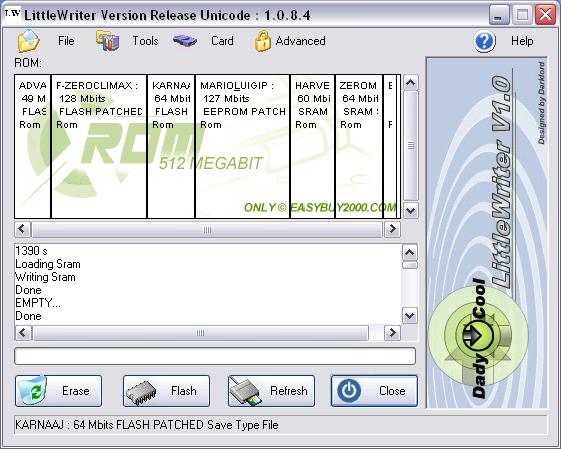561x449 pixels.
Task: Click the Close power button
Action: click(374, 391)
